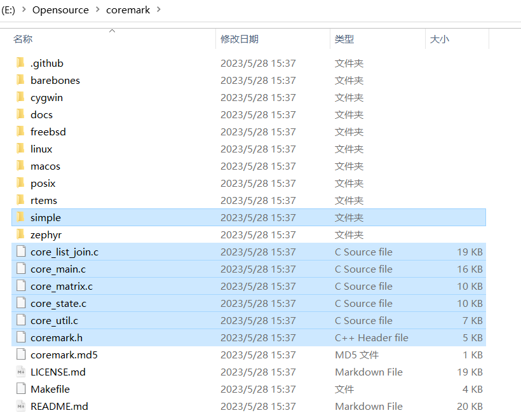The width and height of the screenshot is (521, 420).
Task: Expand the breadcrumb arrow after E:
Action: (x=25, y=10)
